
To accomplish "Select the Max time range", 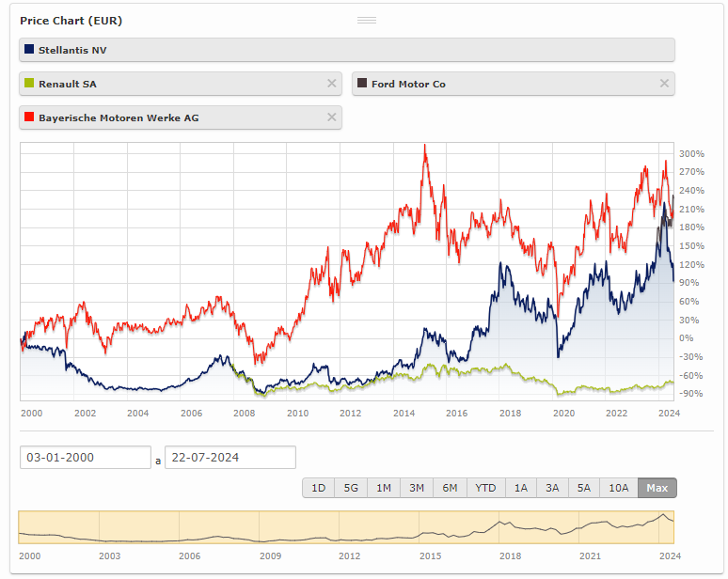I will coord(657,488).
